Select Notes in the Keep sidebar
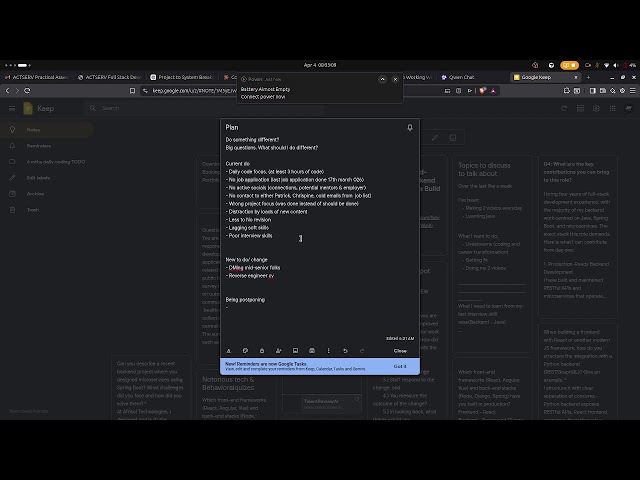The width and height of the screenshot is (640, 480). click(x=47, y=130)
